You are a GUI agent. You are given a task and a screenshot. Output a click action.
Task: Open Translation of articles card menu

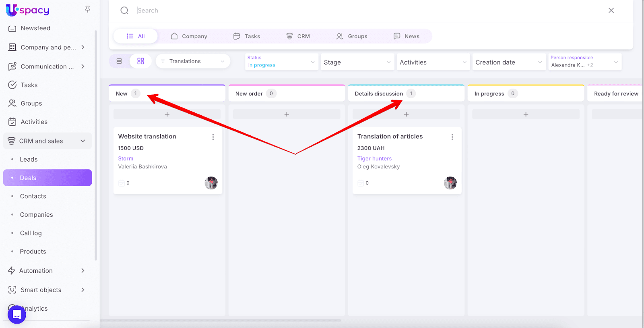pyautogui.click(x=452, y=137)
